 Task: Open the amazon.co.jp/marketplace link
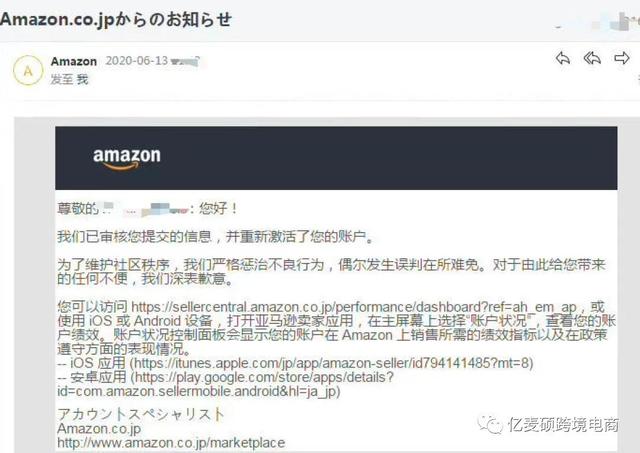171,442
